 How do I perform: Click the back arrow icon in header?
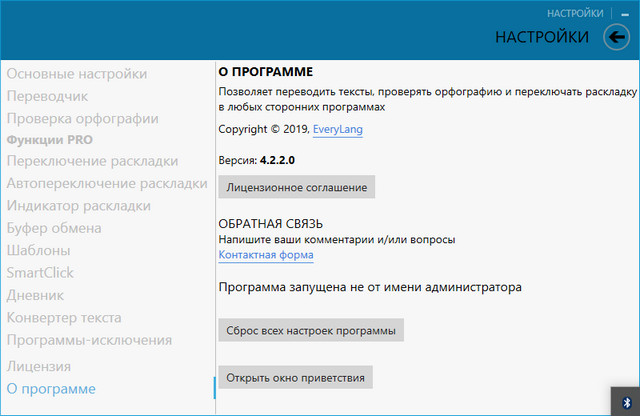tap(617, 38)
